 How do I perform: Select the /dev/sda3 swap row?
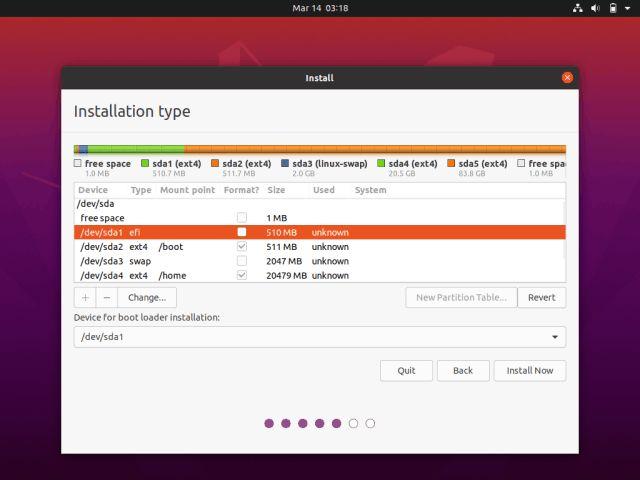[320, 261]
